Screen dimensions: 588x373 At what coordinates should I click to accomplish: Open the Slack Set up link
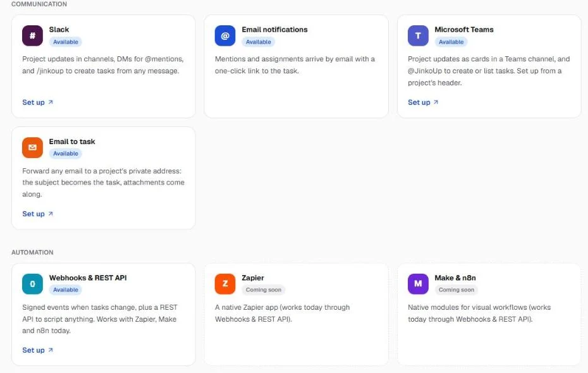click(x=37, y=102)
